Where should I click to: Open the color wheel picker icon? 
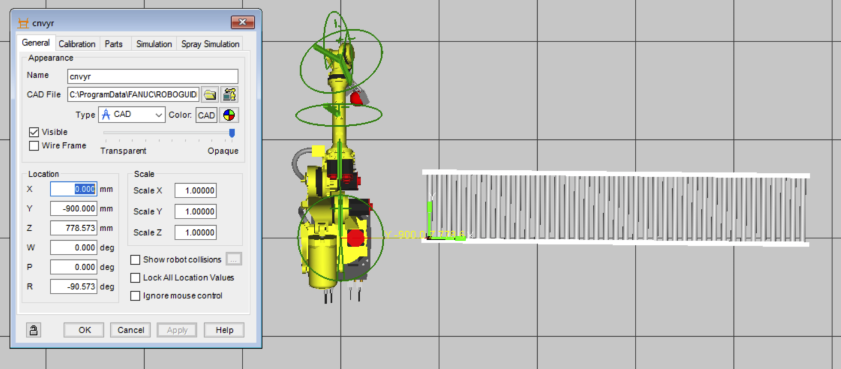click(230, 115)
